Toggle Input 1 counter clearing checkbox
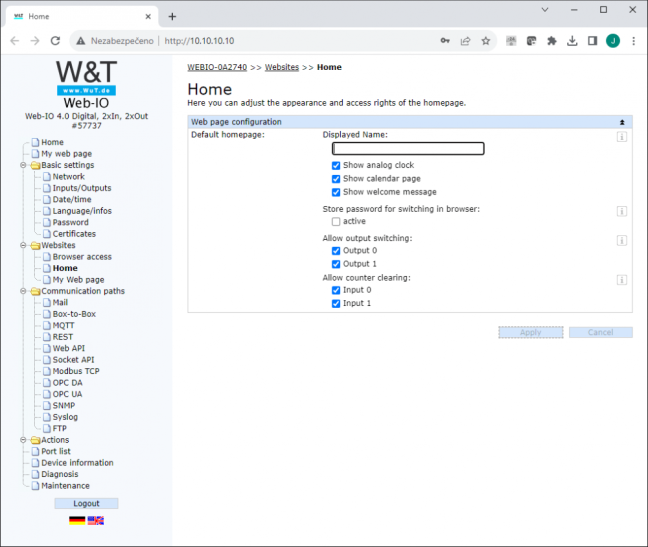The image size is (648, 547). click(336, 304)
